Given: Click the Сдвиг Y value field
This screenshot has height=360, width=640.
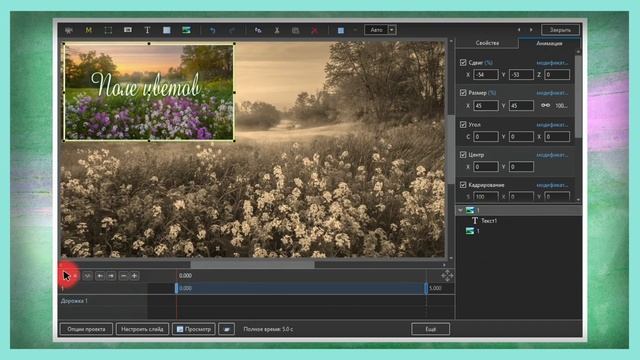Looking at the screenshot, I should [x=521, y=75].
